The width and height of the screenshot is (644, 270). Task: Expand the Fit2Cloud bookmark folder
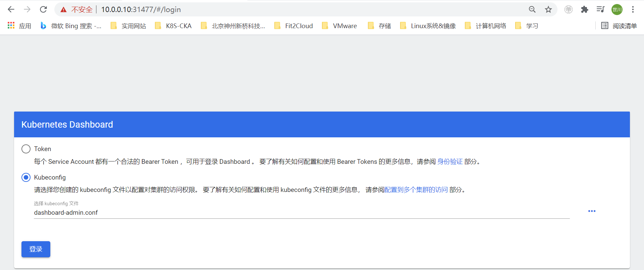click(293, 26)
